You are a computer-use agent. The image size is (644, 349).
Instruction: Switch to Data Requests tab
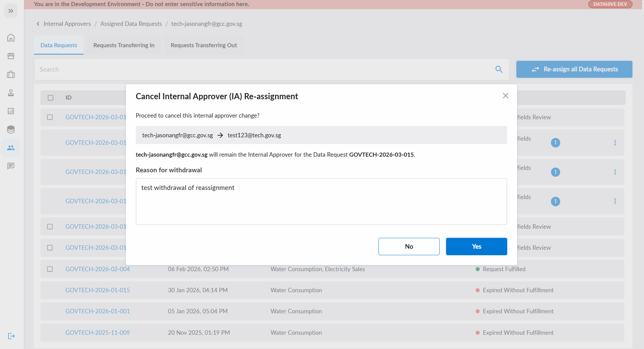pos(59,45)
